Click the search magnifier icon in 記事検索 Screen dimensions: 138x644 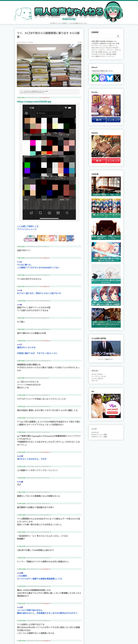pyautogui.click(x=118, y=36)
